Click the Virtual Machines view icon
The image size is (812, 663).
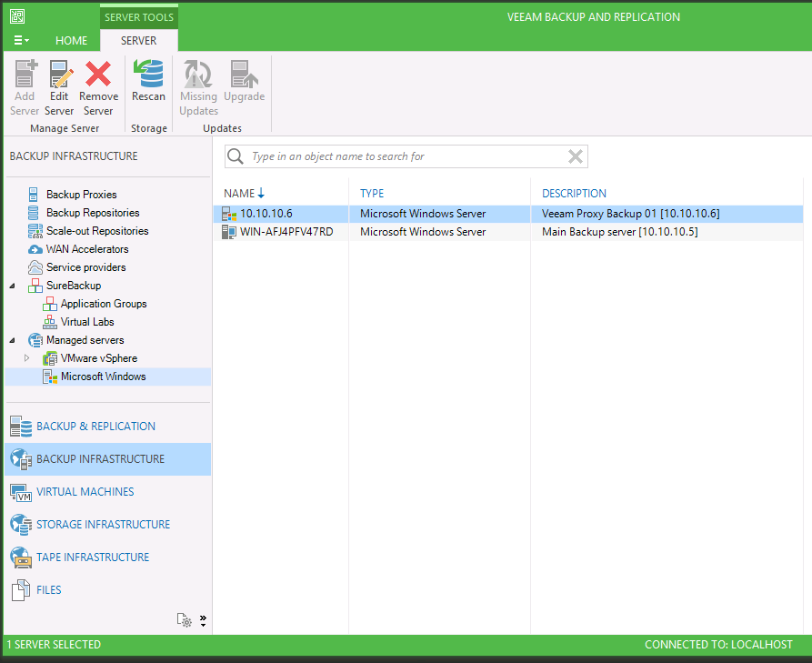coord(21,492)
